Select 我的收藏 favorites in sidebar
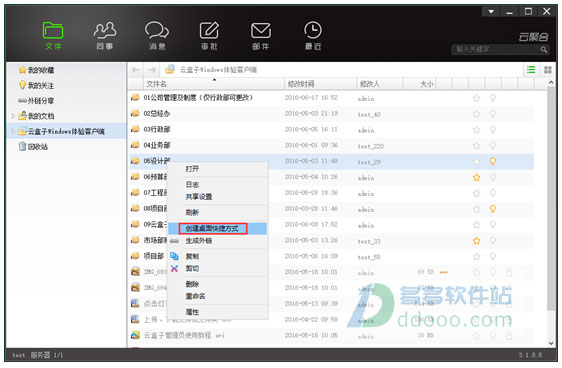The height and width of the screenshot is (368, 562). [x=36, y=70]
